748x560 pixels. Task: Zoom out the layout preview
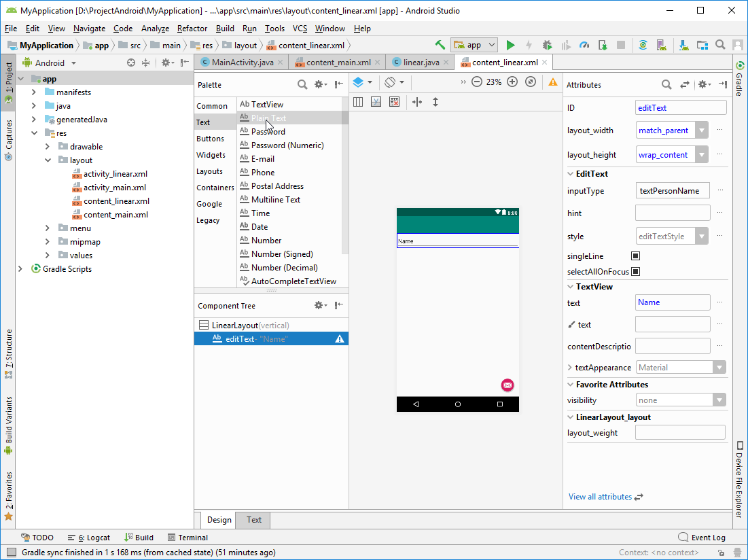pyautogui.click(x=476, y=82)
